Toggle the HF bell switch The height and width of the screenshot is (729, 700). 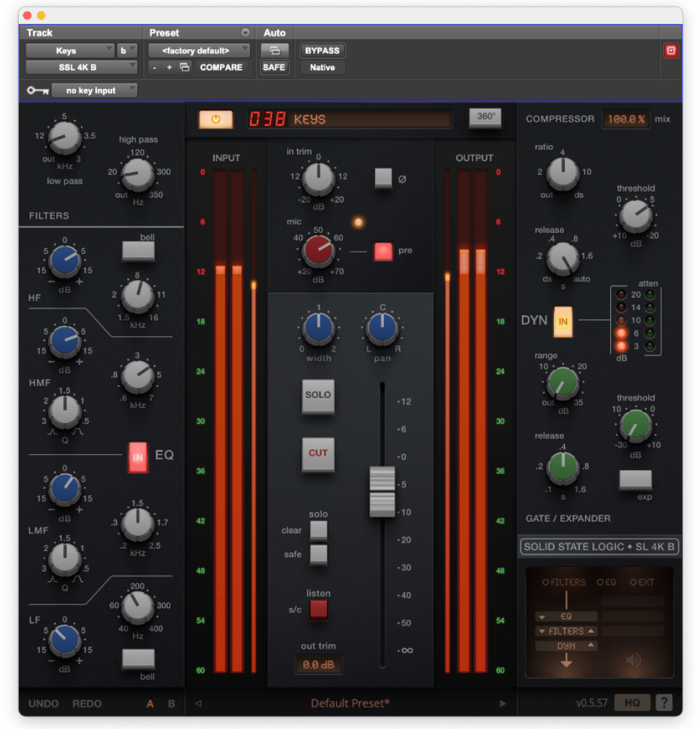(138, 251)
